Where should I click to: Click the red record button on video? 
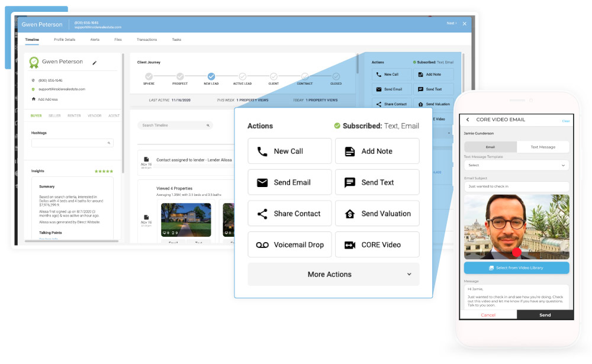click(x=517, y=252)
